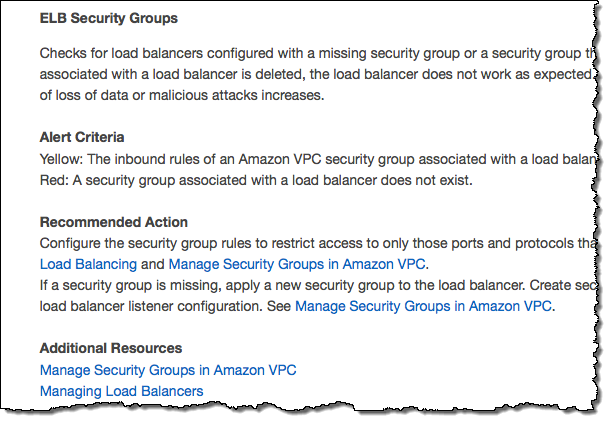Click the Additional Resources heading
The height and width of the screenshot is (421, 610).
(111, 348)
